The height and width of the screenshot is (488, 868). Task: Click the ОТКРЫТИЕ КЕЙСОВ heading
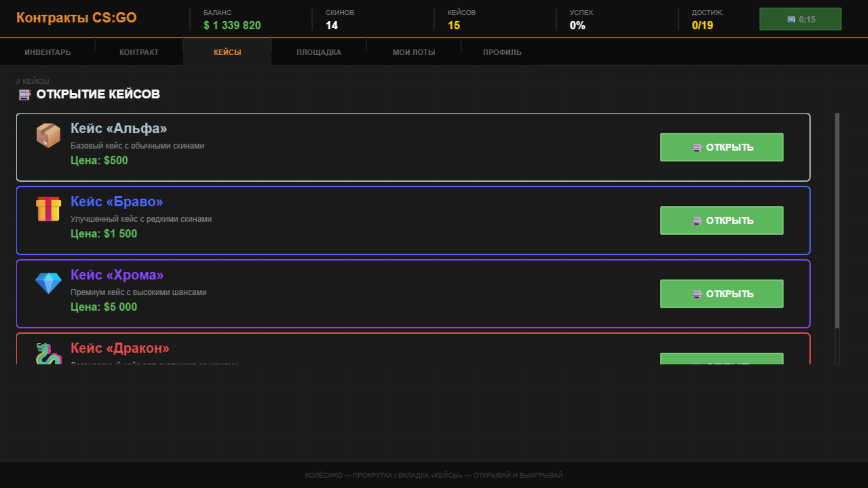[x=98, y=94]
